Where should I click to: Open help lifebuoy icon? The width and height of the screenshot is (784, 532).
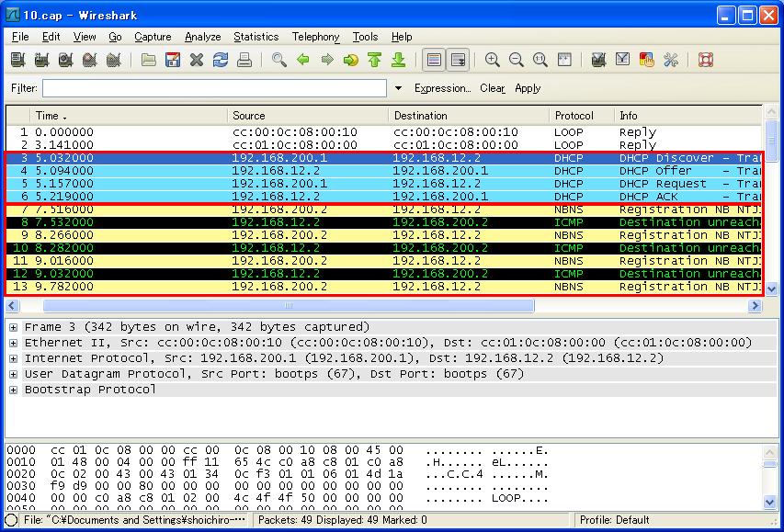706,60
